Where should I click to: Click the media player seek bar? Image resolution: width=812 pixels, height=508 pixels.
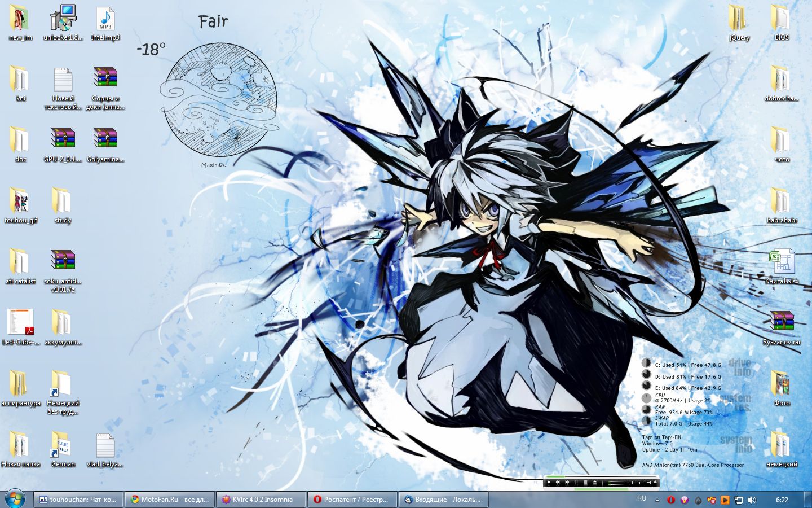click(x=601, y=476)
